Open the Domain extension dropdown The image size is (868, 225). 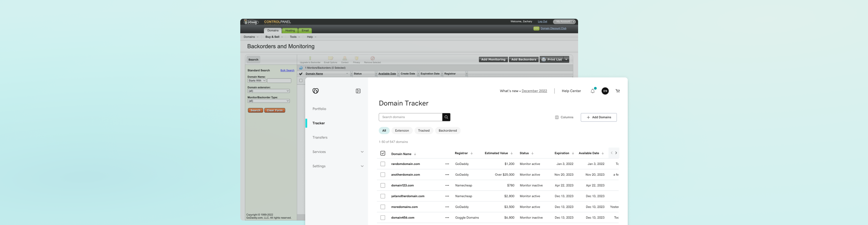point(268,91)
